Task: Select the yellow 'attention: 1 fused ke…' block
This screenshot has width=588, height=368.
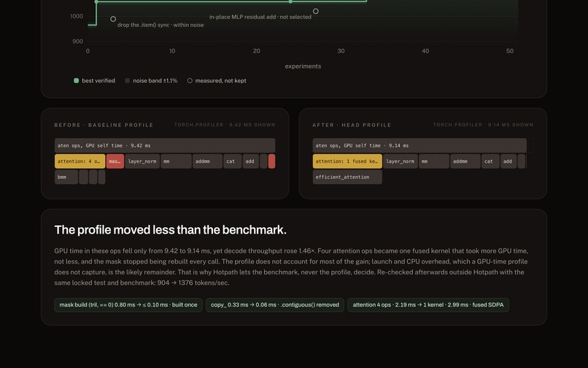Action: pyautogui.click(x=348, y=161)
